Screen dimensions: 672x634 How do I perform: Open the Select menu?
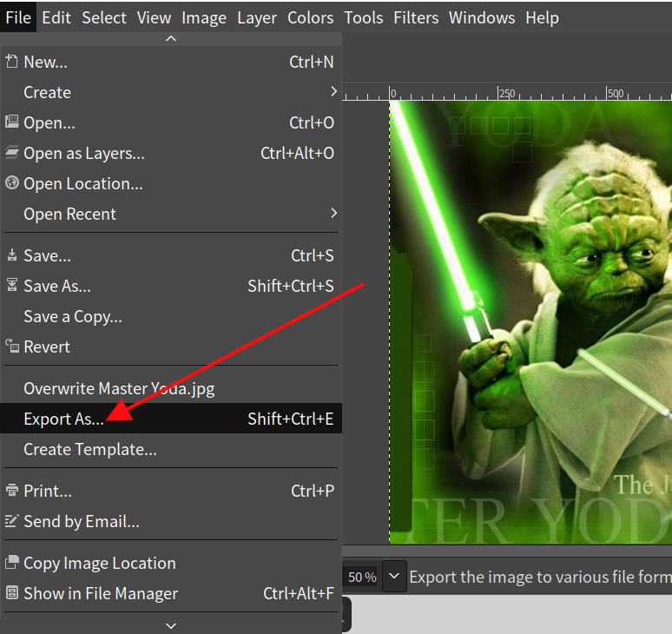click(104, 17)
